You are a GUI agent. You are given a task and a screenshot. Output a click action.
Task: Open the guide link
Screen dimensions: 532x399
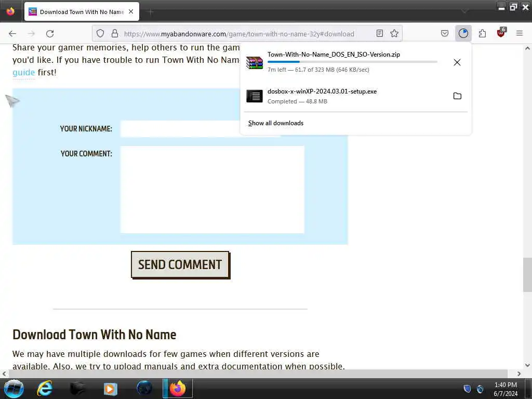24,72
